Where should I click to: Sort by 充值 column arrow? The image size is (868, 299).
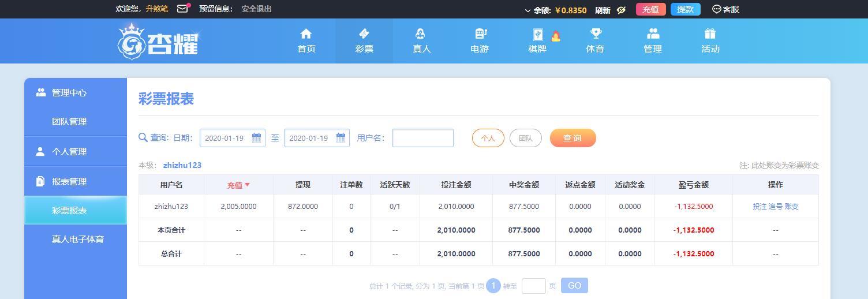click(x=248, y=185)
